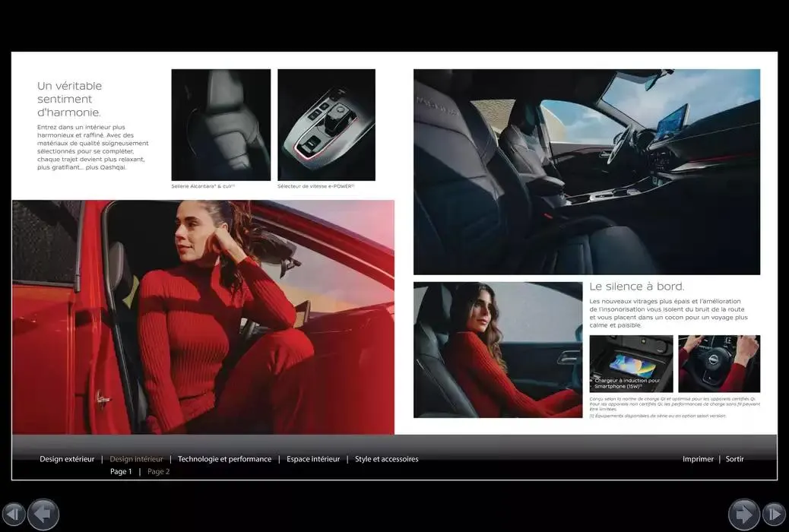Click the Le silence à bord heading

click(x=637, y=287)
